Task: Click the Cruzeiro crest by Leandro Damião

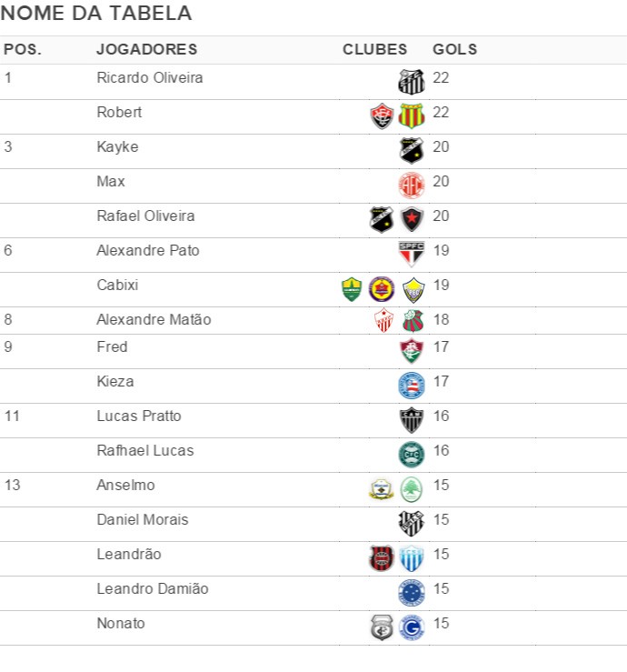Action: [411, 593]
